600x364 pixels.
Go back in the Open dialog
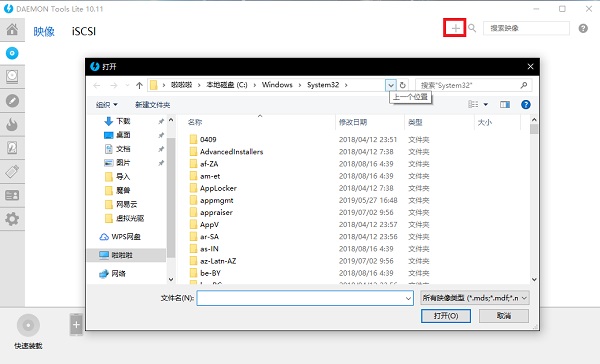(x=97, y=85)
